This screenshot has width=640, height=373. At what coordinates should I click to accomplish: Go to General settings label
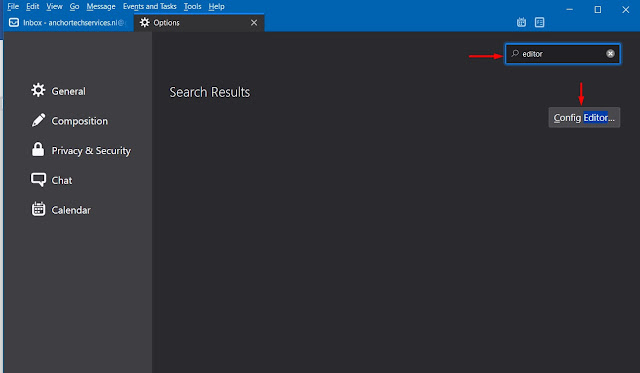coord(69,91)
